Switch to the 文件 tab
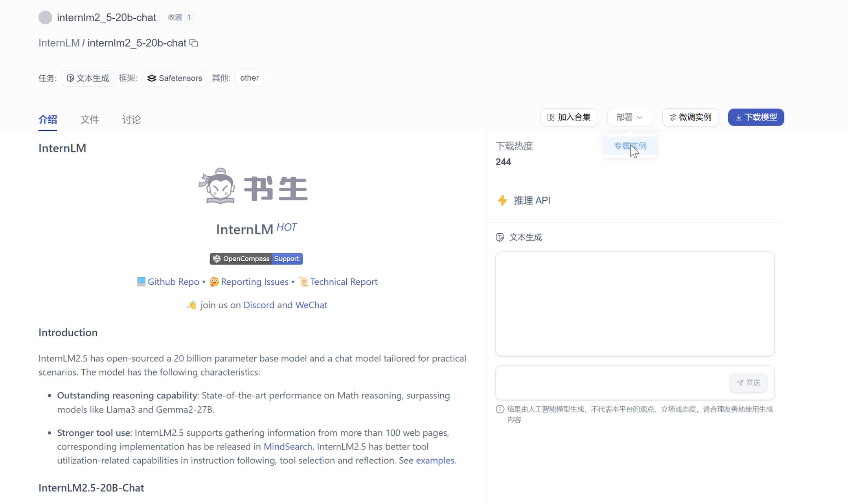Image resolution: width=848 pixels, height=504 pixels. coord(90,119)
